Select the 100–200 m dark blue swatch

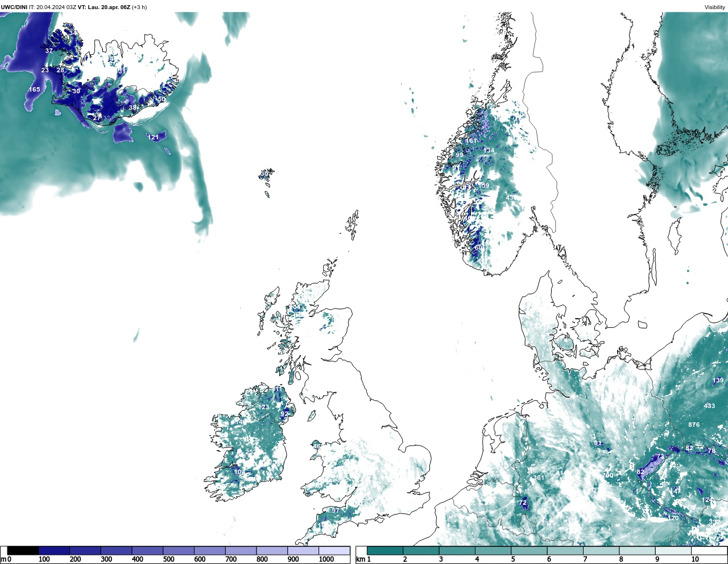tap(54, 550)
